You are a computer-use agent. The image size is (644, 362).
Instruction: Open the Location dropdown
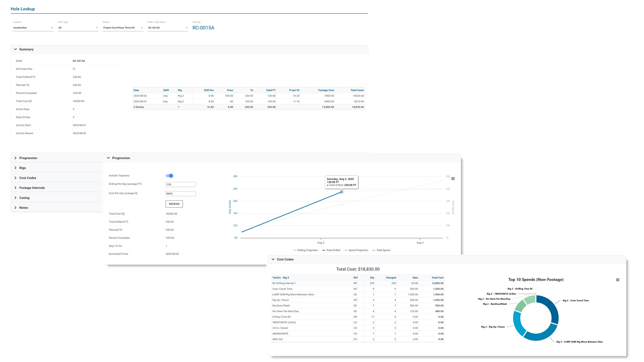click(33, 28)
